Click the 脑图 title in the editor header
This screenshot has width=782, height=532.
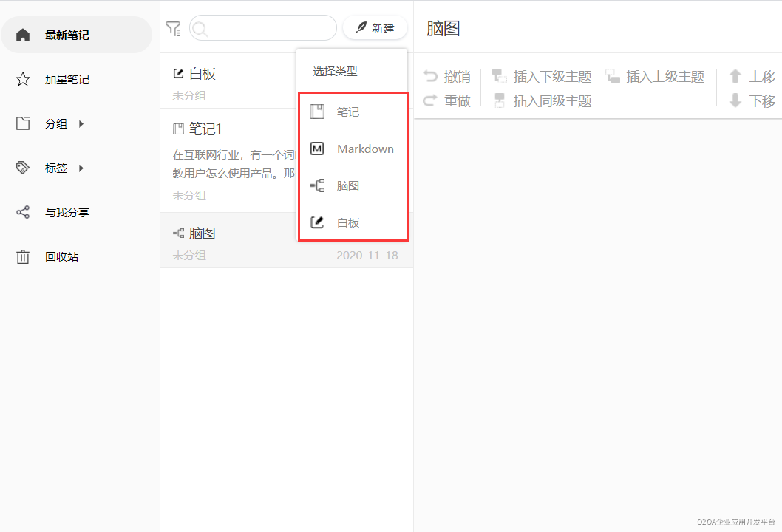pyautogui.click(x=443, y=28)
